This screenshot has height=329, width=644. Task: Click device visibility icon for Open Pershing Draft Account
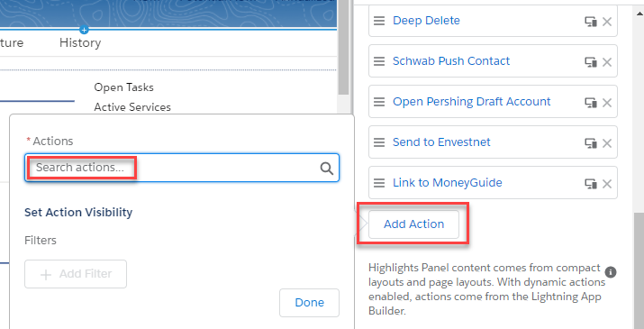click(591, 103)
